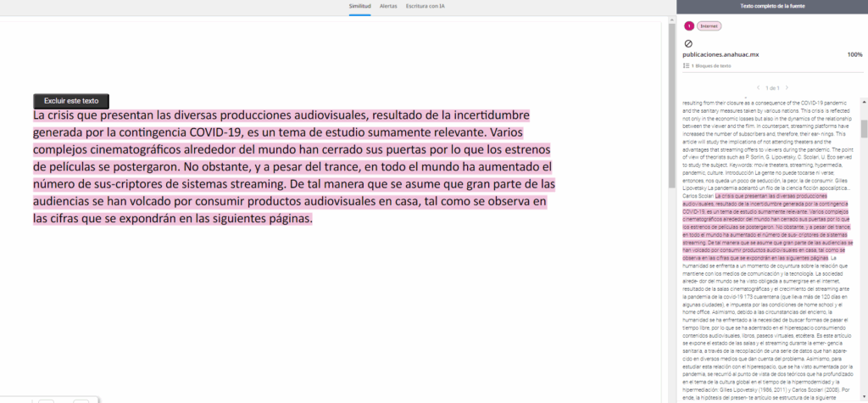Click the exclude source circle-slash icon

click(x=688, y=42)
